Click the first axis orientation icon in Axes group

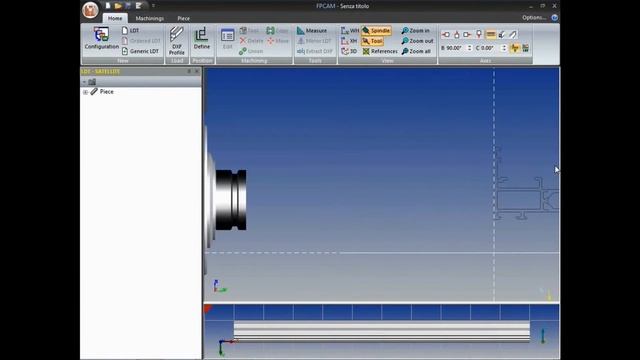point(446,35)
